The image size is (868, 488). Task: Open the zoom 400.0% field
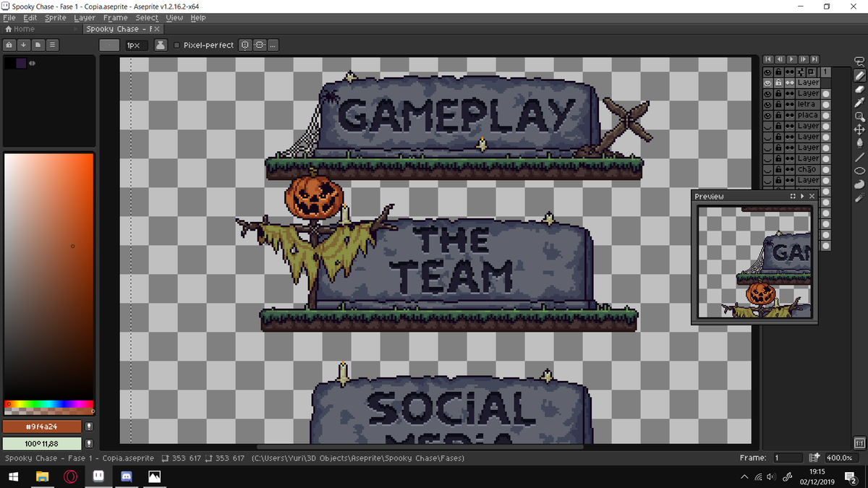(841, 458)
